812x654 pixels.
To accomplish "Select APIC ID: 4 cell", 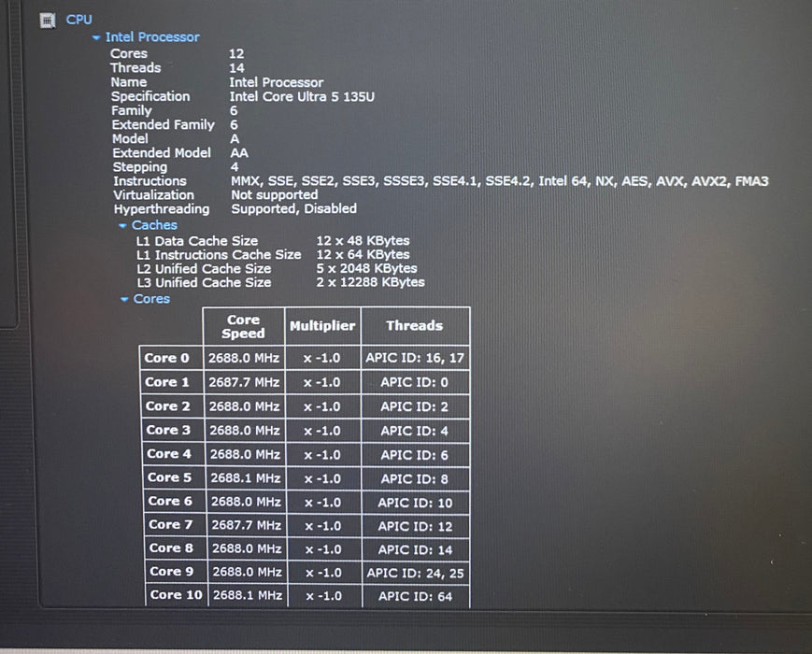I will pos(415,432).
